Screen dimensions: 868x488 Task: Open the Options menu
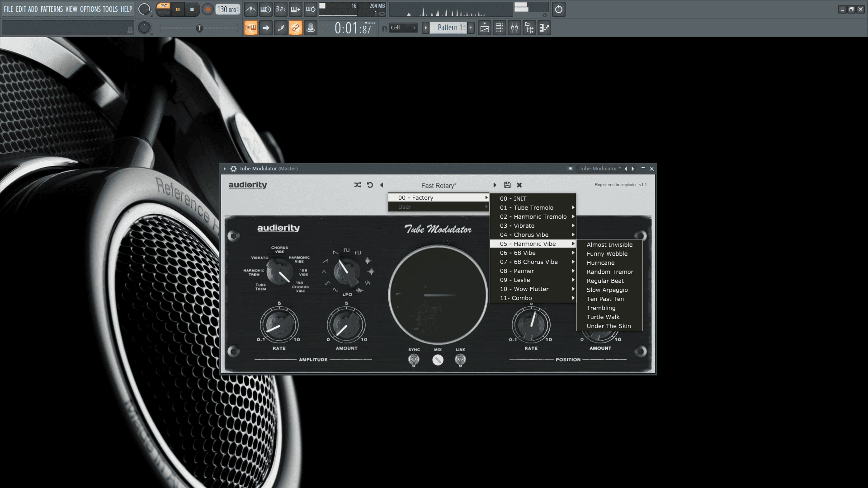[90, 9]
